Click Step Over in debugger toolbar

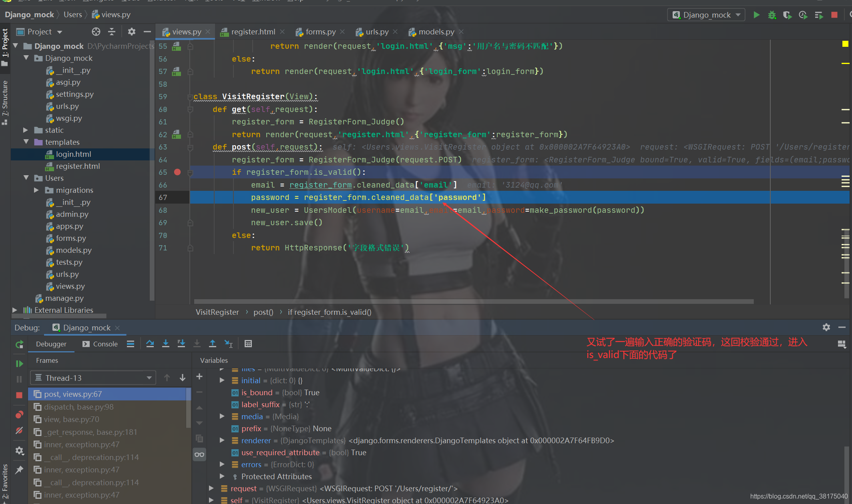click(x=150, y=344)
